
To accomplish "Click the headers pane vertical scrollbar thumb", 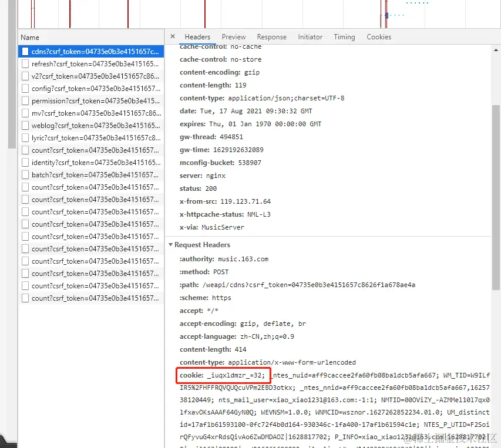I will 496,197.
